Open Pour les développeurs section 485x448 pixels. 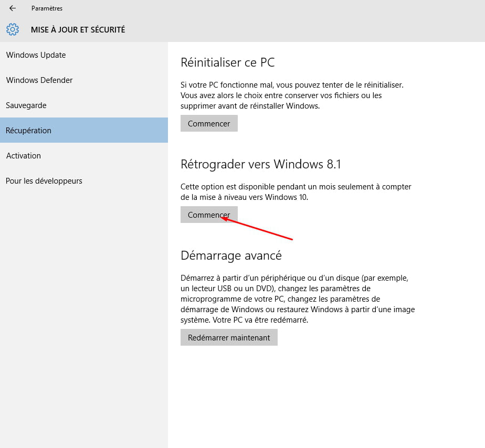(x=84, y=181)
